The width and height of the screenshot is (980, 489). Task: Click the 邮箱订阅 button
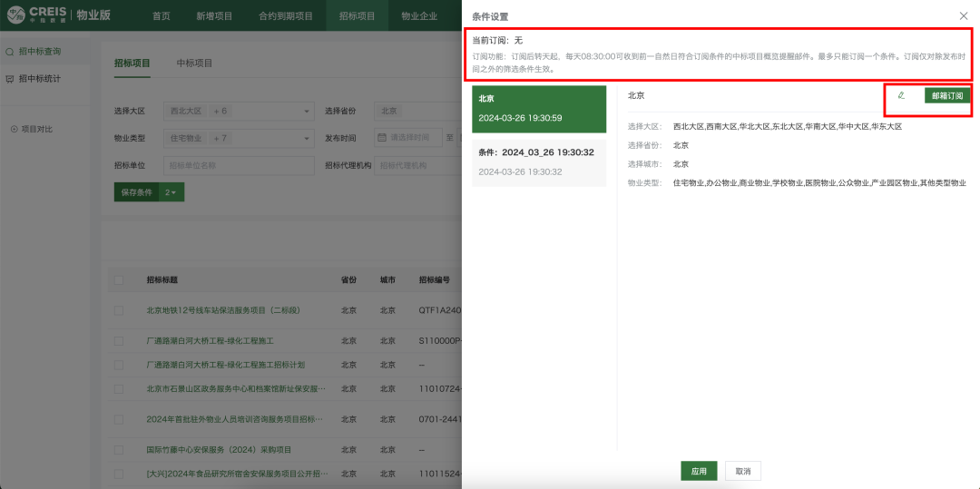[946, 95]
